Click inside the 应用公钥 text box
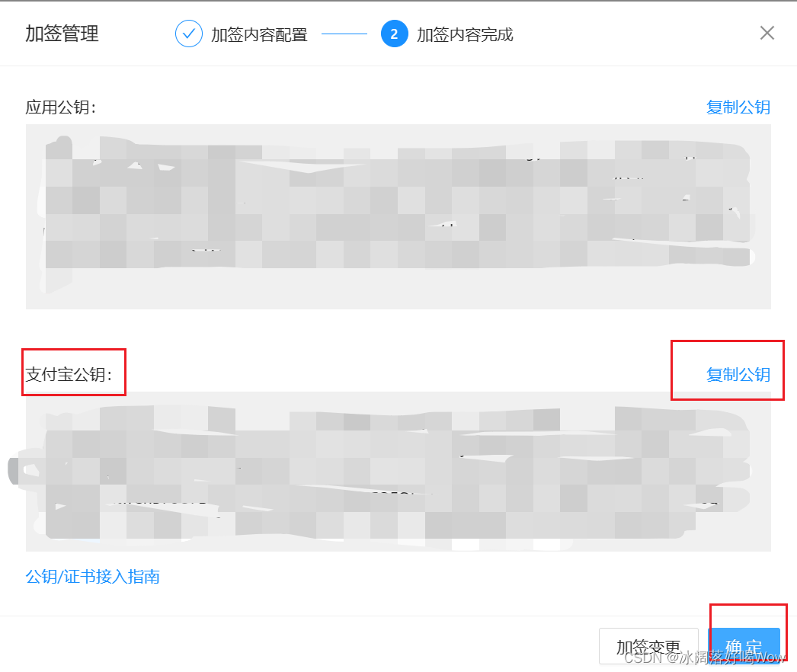 click(398, 216)
